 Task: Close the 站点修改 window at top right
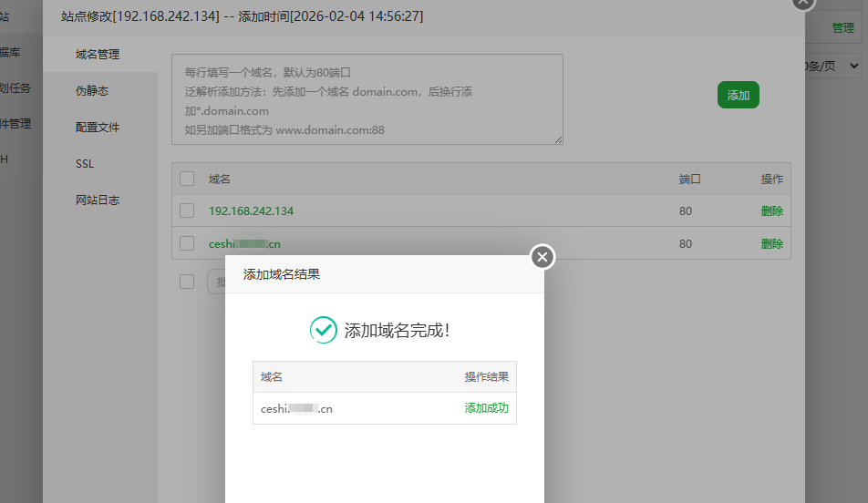coord(802,3)
